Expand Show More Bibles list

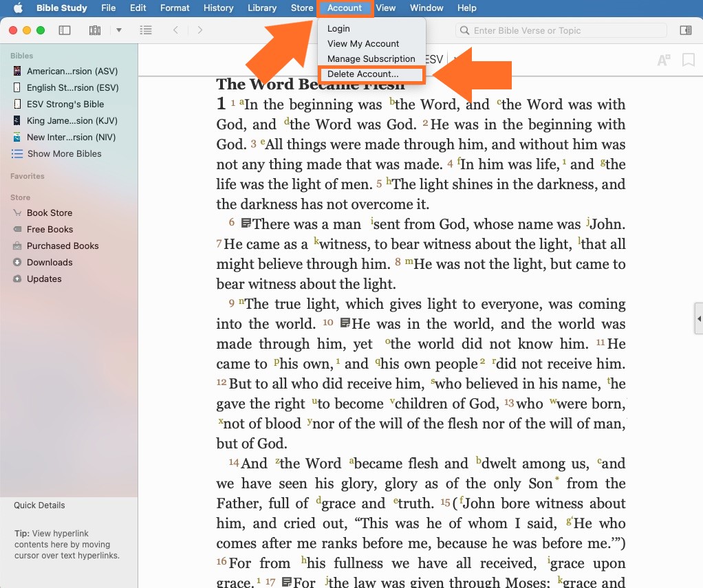tap(64, 154)
